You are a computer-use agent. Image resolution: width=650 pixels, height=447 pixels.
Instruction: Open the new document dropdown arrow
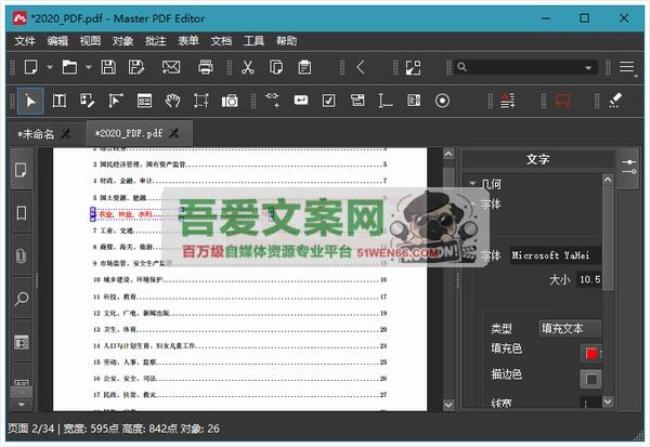[50, 67]
